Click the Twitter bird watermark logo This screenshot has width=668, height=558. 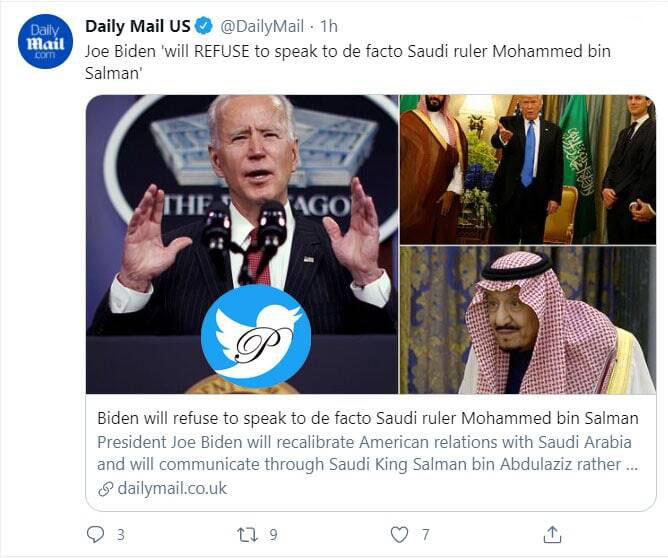point(255,337)
